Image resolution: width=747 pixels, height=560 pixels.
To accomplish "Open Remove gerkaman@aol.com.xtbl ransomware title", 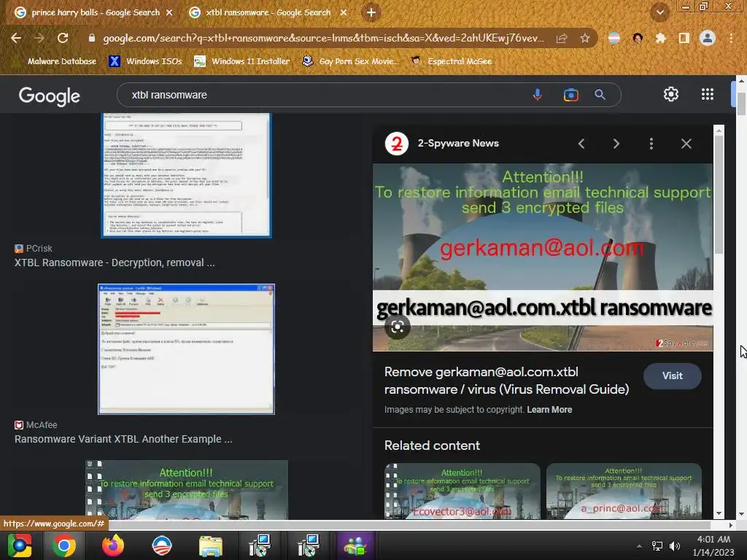I will tap(506, 381).
